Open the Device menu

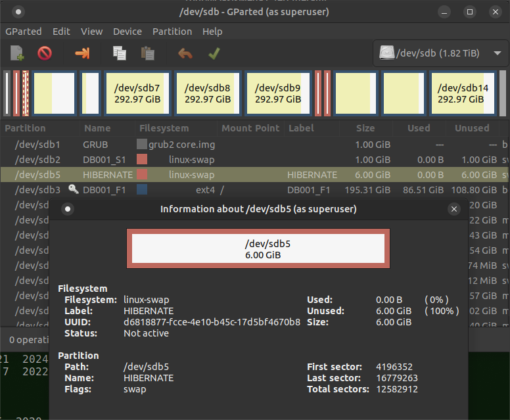pyautogui.click(x=127, y=32)
